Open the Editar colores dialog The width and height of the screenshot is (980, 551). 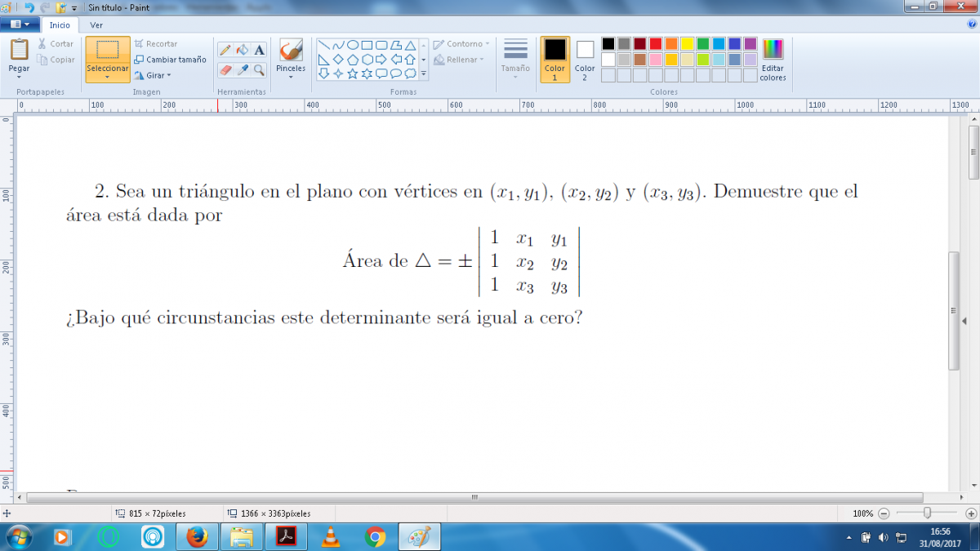coord(772,60)
